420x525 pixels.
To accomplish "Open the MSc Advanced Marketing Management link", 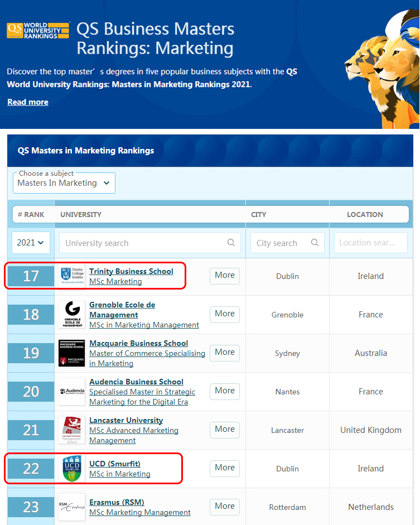I will [x=134, y=435].
